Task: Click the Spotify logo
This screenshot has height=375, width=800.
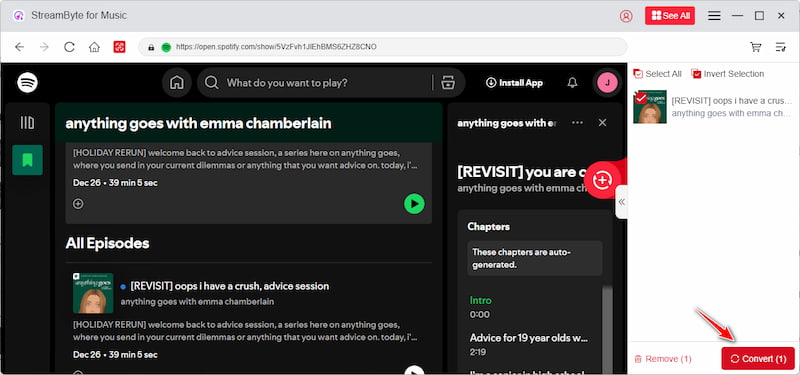Action: (x=28, y=83)
